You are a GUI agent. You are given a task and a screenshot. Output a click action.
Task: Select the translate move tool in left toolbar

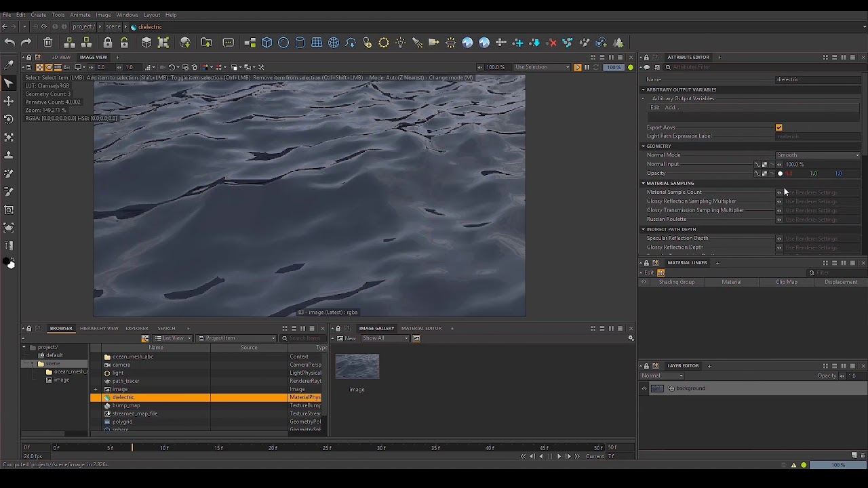[9, 101]
